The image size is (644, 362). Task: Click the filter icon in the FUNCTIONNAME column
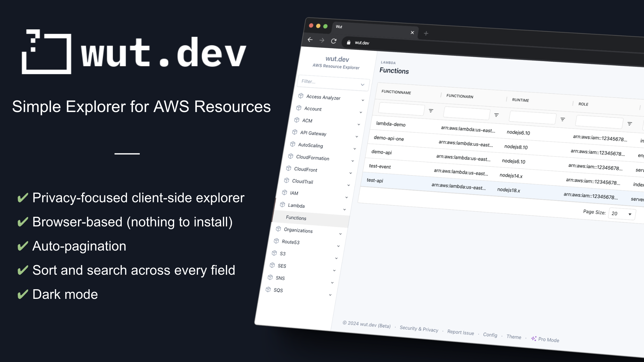click(431, 111)
